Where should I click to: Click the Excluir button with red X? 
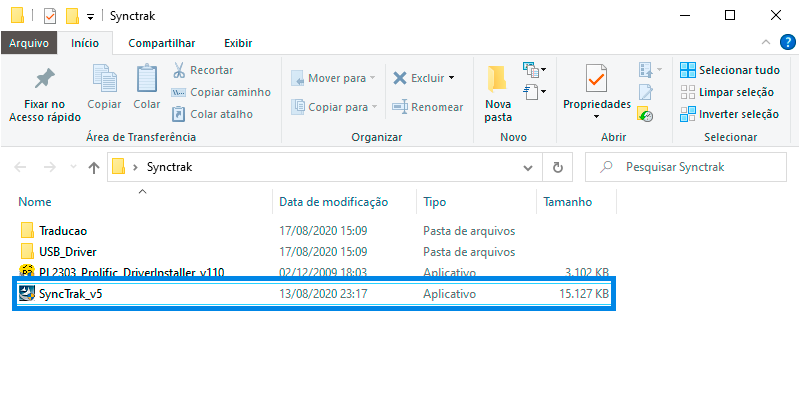point(418,78)
